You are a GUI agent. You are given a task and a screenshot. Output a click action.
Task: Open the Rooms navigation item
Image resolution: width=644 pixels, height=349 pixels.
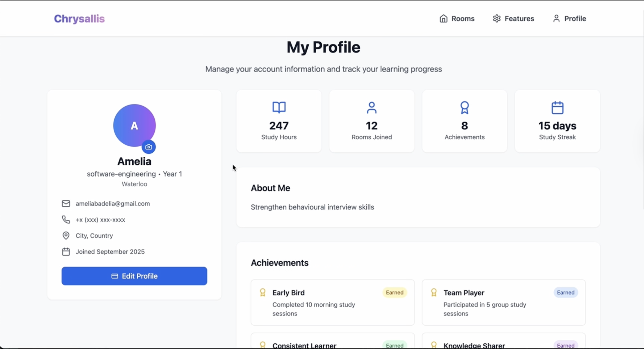tap(457, 18)
